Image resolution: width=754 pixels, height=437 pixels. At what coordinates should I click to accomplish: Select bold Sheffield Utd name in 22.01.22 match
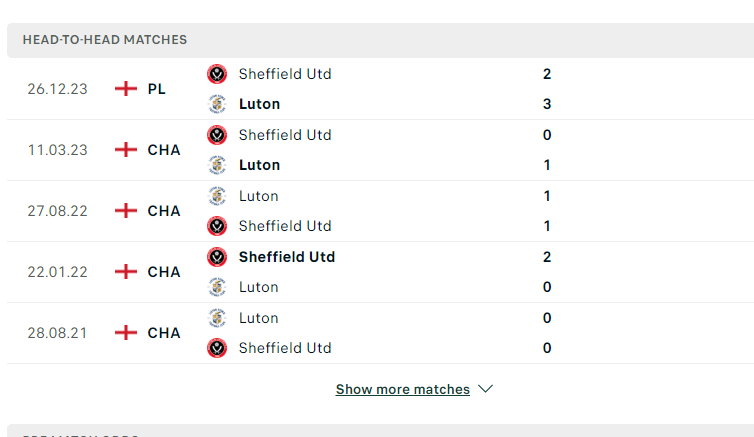point(287,257)
